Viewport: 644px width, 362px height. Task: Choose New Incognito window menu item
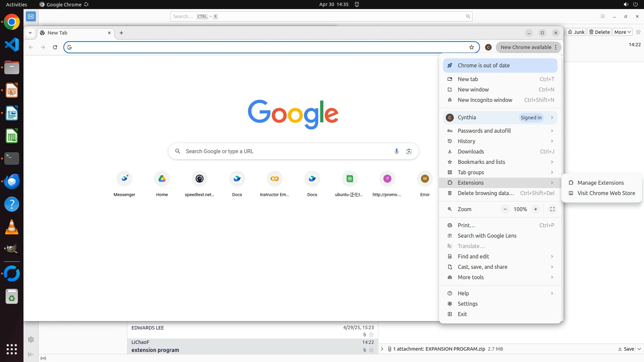(485, 100)
